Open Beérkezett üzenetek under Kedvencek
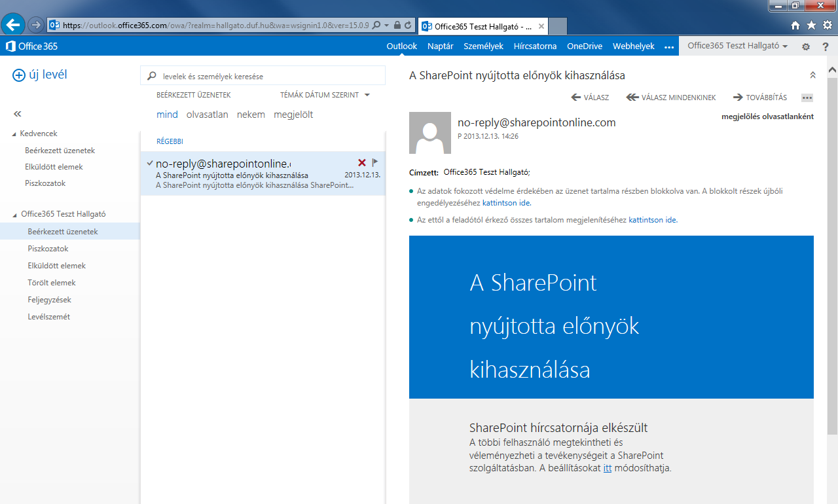 pos(60,151)
